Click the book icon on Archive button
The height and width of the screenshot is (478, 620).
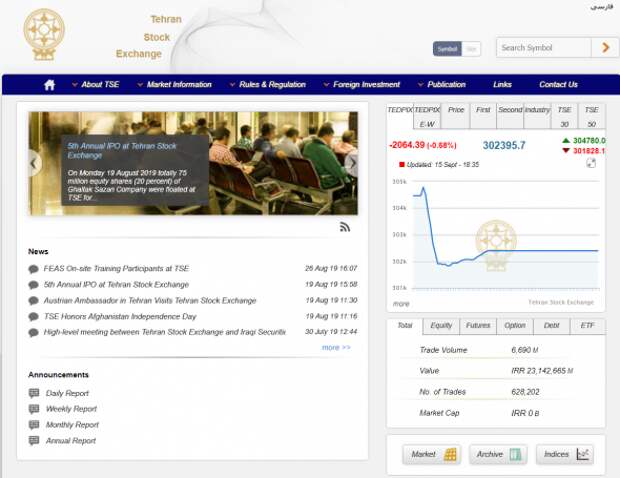515,455
